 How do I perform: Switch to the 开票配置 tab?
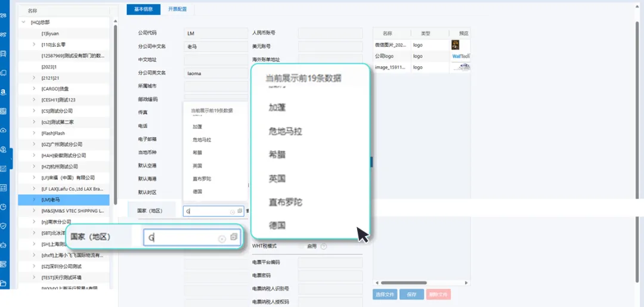coord(178,10)
